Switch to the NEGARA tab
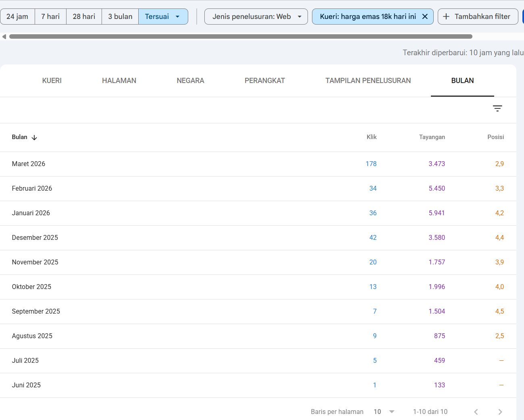The width and height of the screenshot is (524, 420). tap(190, 81)
